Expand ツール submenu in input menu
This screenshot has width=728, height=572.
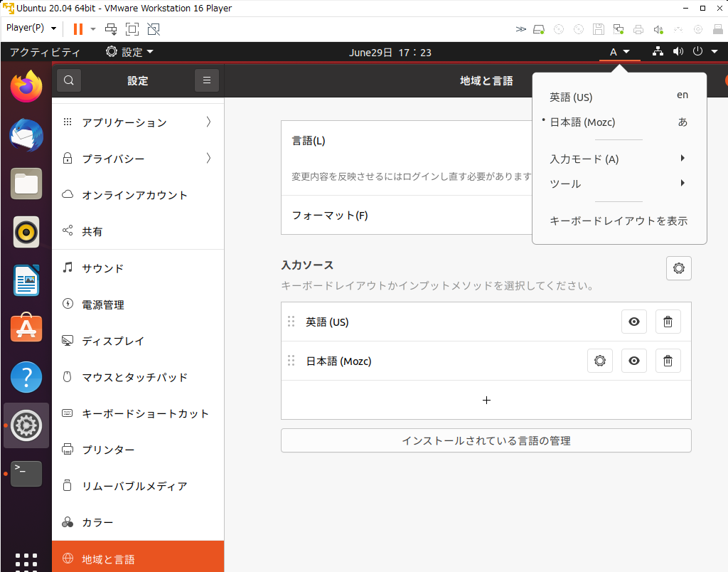[619, 184]
